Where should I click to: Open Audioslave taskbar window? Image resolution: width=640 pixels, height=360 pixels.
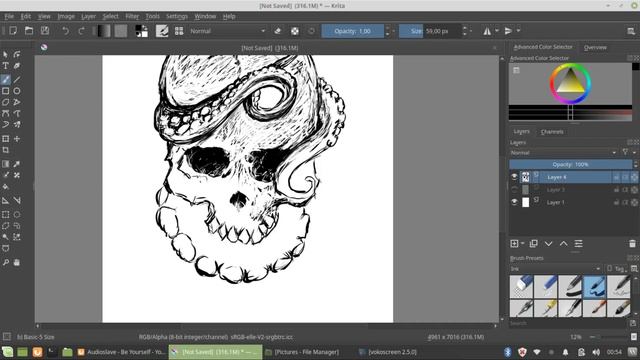coord(122,352)
